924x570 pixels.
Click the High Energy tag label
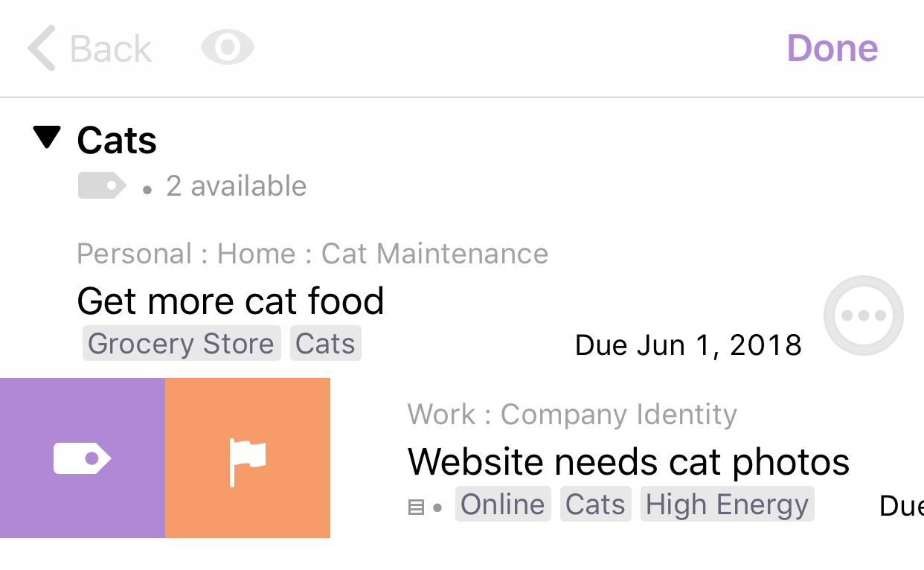pos(727,505)
